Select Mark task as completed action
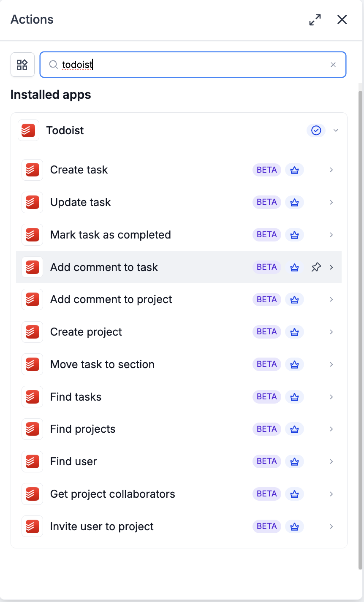This screenshot has height=602, width=364. click(179, 235)
